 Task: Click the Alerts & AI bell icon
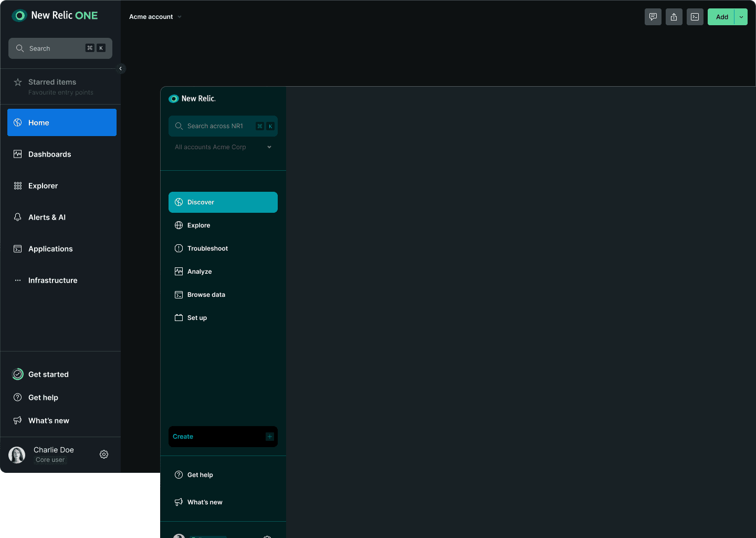[18, 217]
